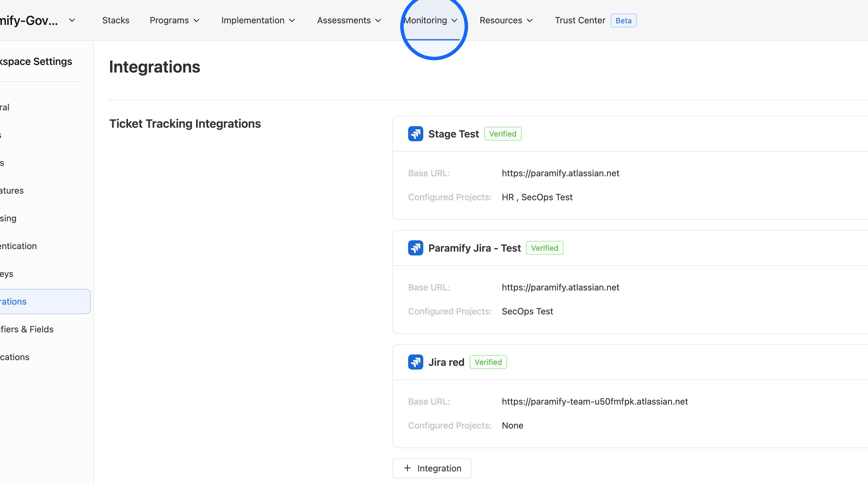Click the Jira icon beside Paramify Jira - Test

coord(415,248)
